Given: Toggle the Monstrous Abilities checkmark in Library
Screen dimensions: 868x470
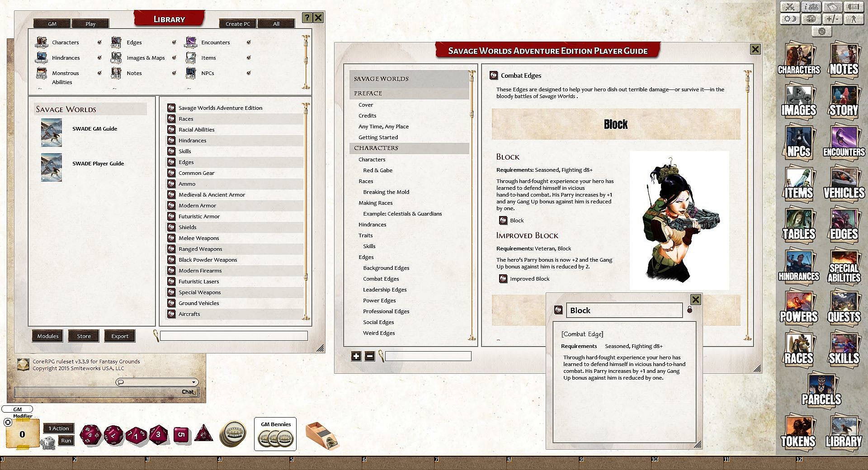Looking at the screenshot, I should [x=99, y=73].
